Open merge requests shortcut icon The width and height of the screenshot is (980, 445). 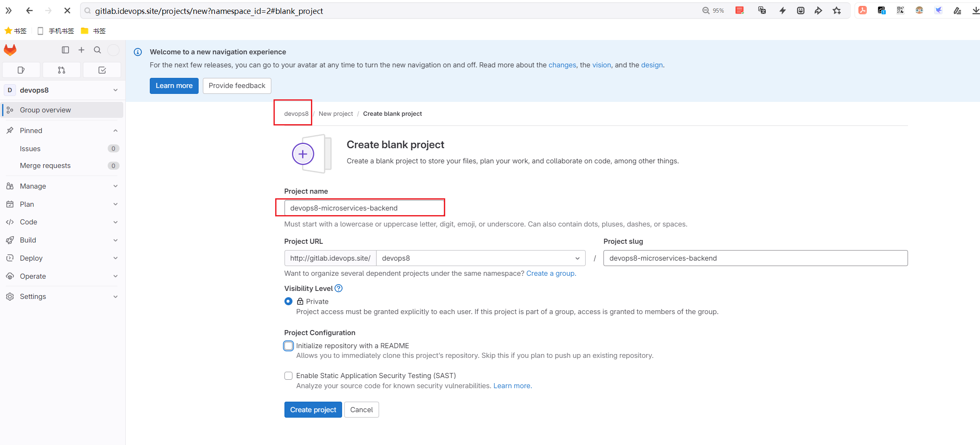click(x=61, y=70)
